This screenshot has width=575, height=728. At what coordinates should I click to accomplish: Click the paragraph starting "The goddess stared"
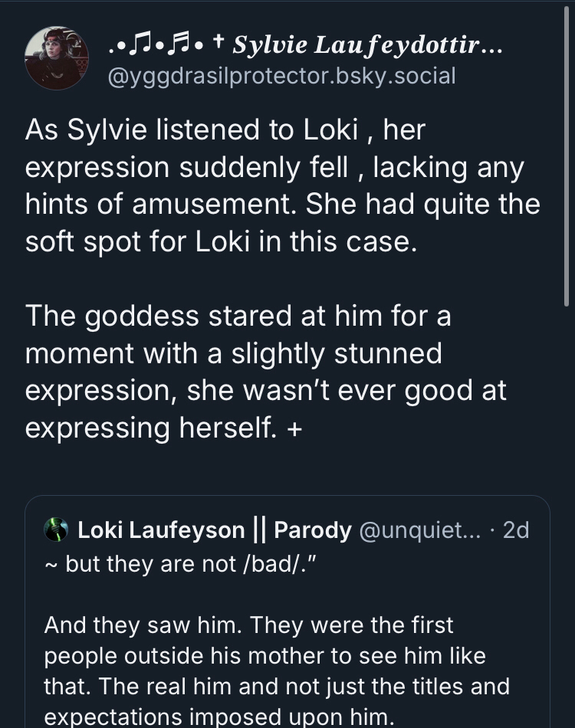coord(265,372)
